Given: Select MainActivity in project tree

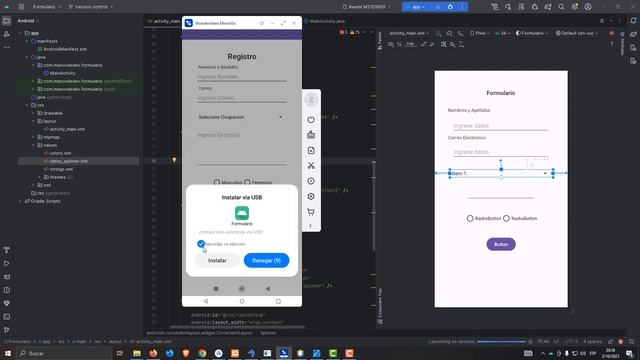Looking at the screenshot, I should pyautogui.click(x=62, y=73).
